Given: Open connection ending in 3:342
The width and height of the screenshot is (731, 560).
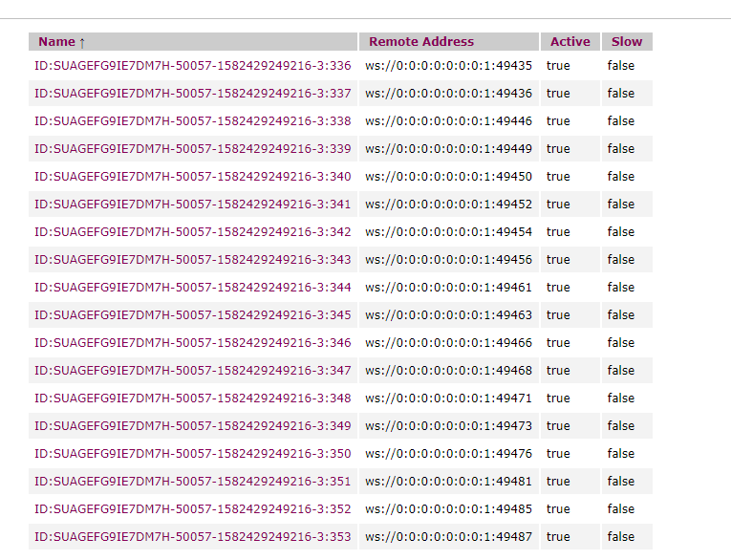Looking at the screenshot, I should pos(193,232).
